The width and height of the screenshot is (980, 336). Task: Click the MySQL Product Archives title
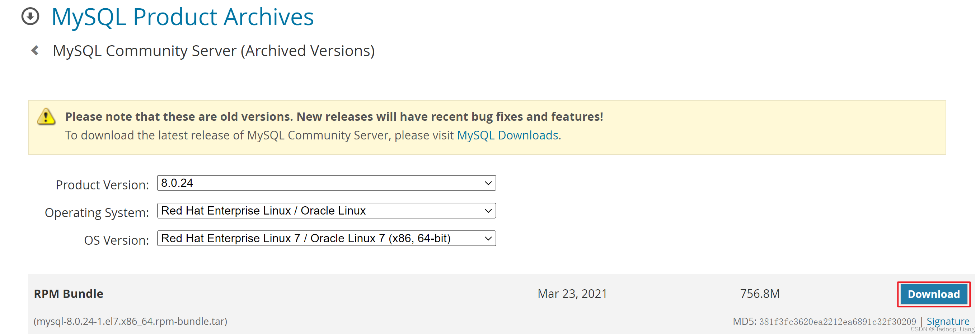tap(183, 17)
